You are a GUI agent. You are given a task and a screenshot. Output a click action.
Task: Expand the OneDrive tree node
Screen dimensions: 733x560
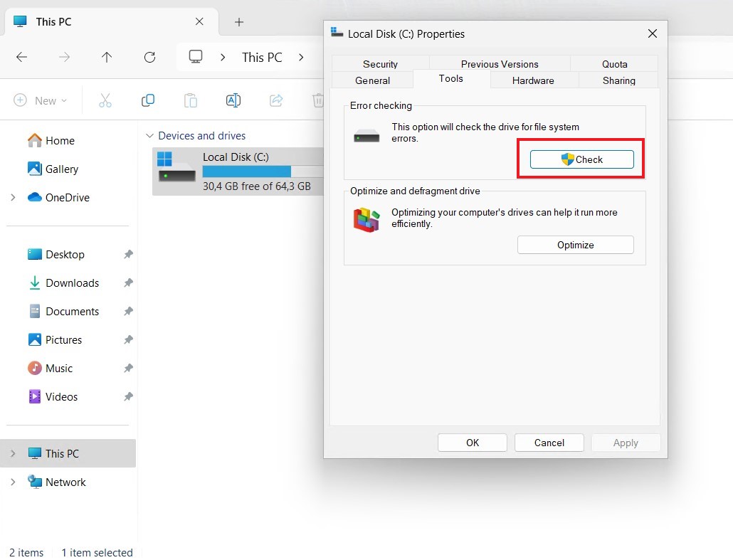point(13,197)
